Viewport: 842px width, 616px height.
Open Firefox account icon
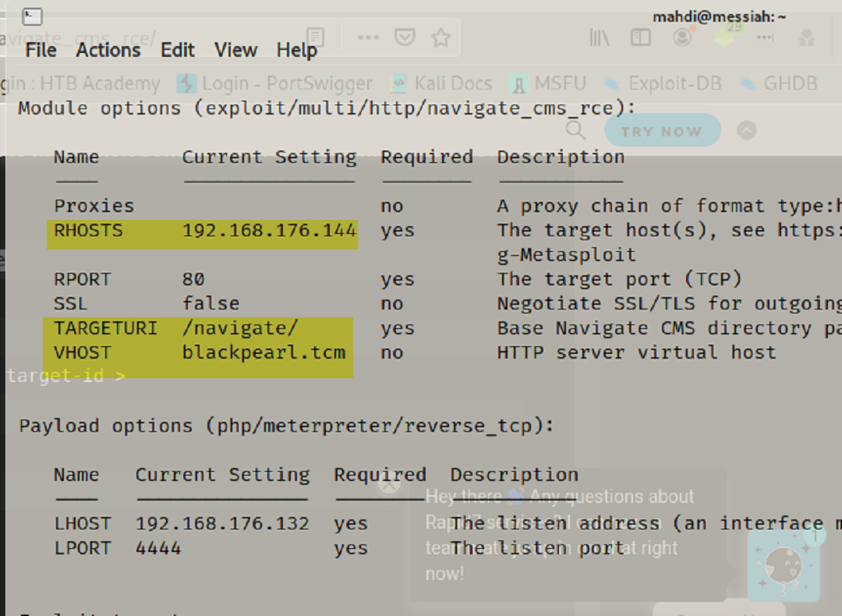tap(682, 37)
